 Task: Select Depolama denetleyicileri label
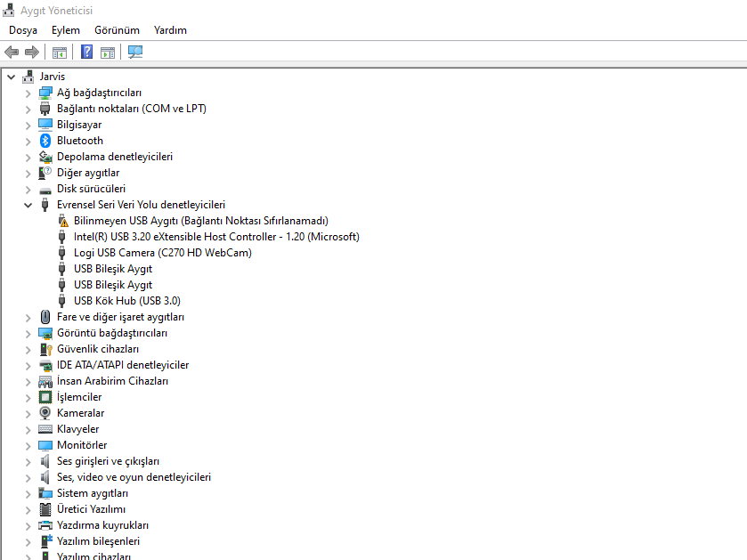[x=115, y=157]
